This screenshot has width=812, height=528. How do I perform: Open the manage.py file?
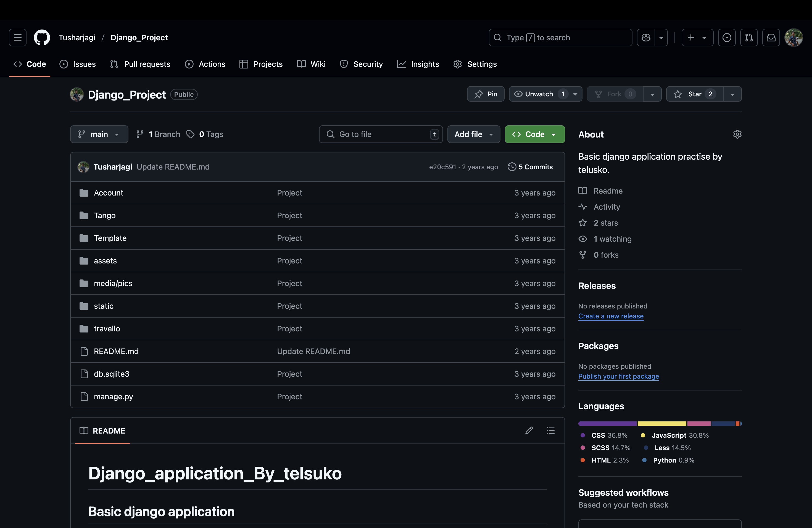click(x=113, y=397)
